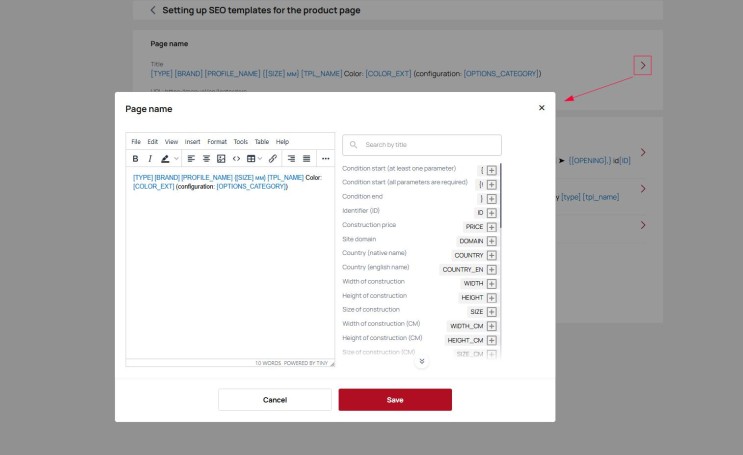743x455 pixels.
Task: Align text to the left
Action: [191, 158]
